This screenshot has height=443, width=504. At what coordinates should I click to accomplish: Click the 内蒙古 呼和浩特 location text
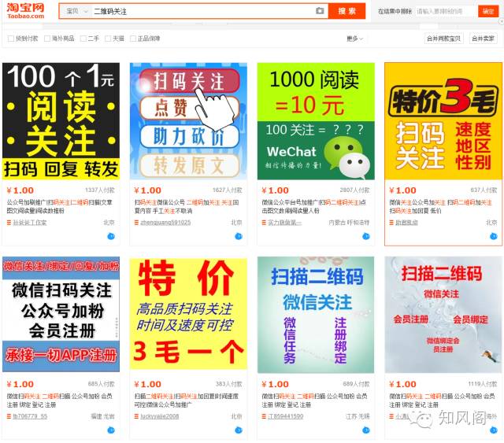pyautogui.click(x=349, y=223)
